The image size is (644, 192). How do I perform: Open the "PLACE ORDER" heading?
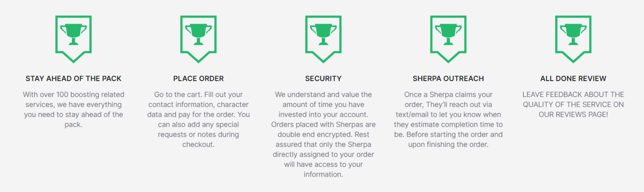click(x=198, y=79)
